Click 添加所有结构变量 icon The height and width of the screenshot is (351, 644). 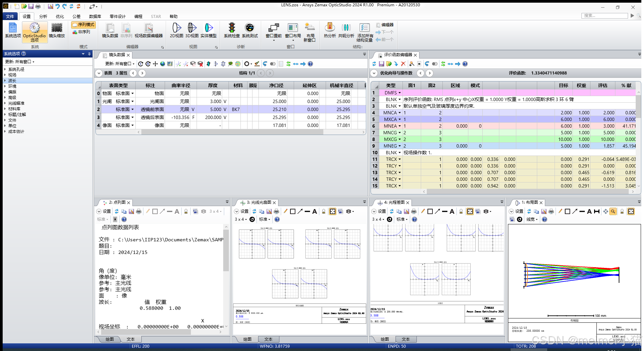click(365, 33)
